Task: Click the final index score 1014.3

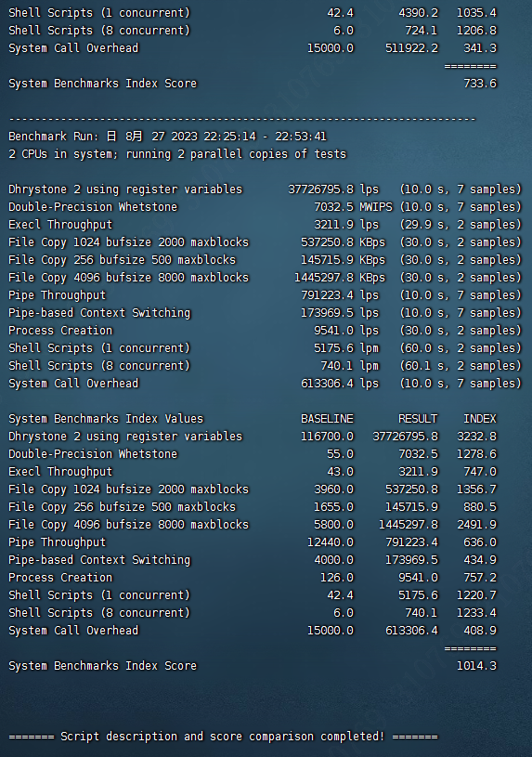Action: coord(476,666)
